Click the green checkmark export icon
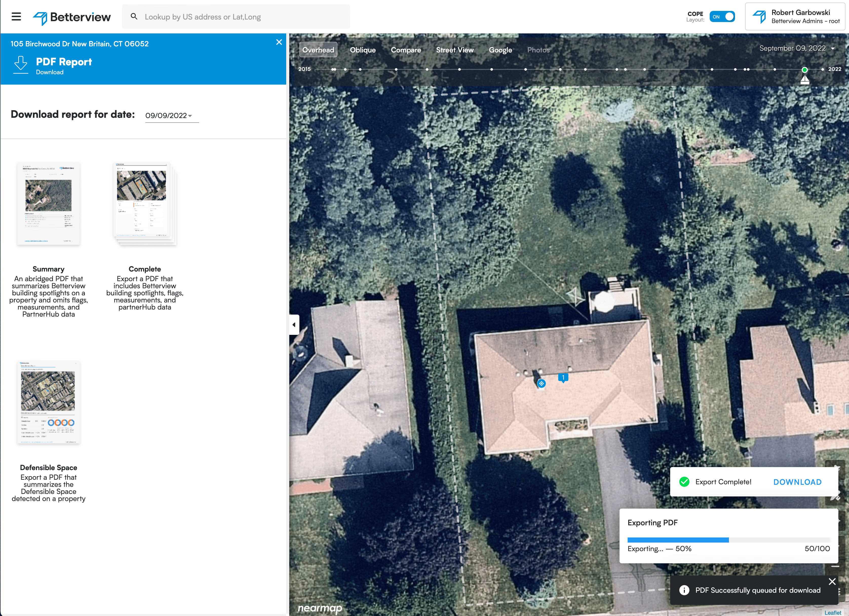Viewport: 849px width, 616px height. coord(684,482)
